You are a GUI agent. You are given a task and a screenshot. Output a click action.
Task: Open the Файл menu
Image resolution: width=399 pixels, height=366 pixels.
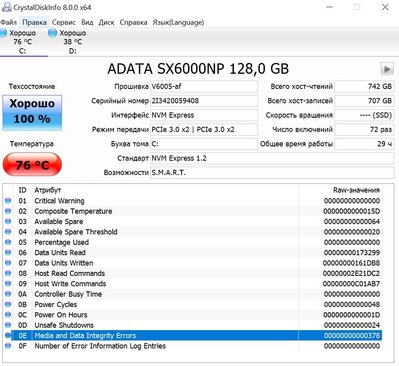pos(9,22)
